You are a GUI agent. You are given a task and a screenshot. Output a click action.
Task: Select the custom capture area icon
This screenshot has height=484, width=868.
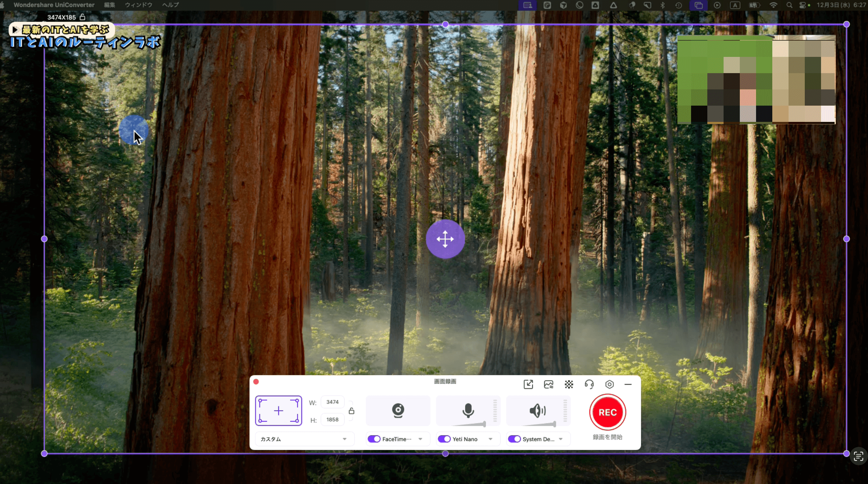coord(279,411)
